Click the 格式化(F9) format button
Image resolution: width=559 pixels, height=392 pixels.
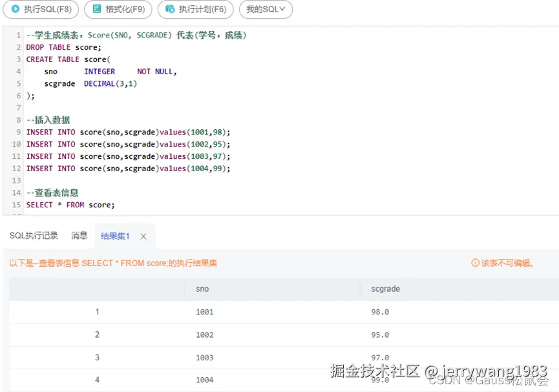tap(118, 9)
